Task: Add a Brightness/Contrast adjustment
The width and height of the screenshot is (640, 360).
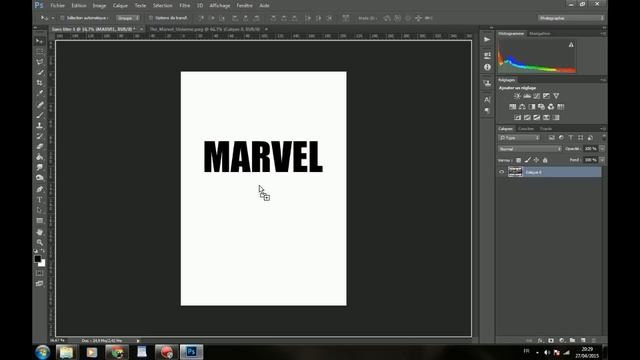Action: pos(517,96)
